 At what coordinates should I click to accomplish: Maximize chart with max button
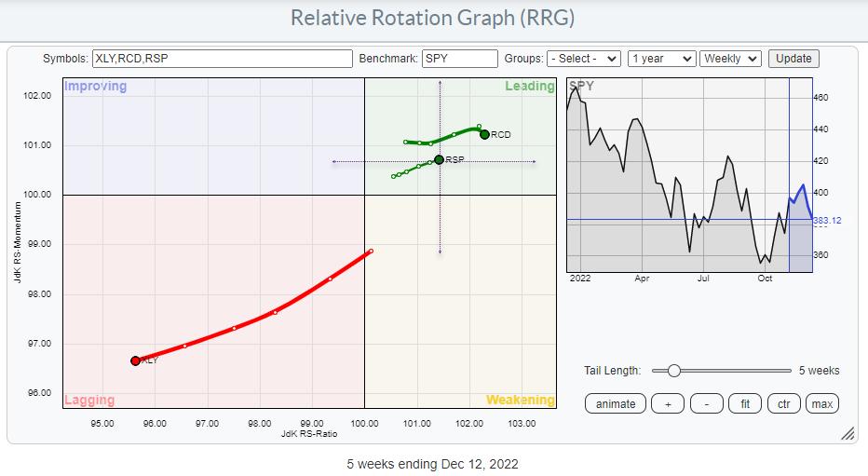(x=822, y=403)
